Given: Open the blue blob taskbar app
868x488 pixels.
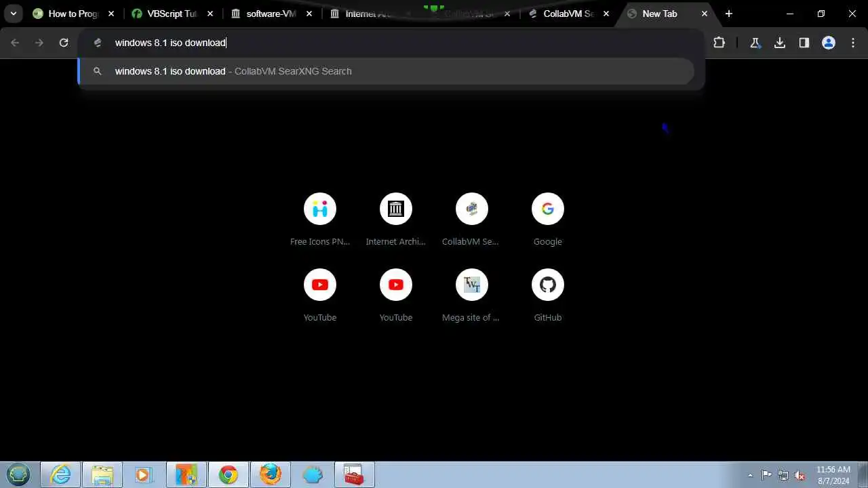Looking at the screenshot, I should (x=313, y=474).
